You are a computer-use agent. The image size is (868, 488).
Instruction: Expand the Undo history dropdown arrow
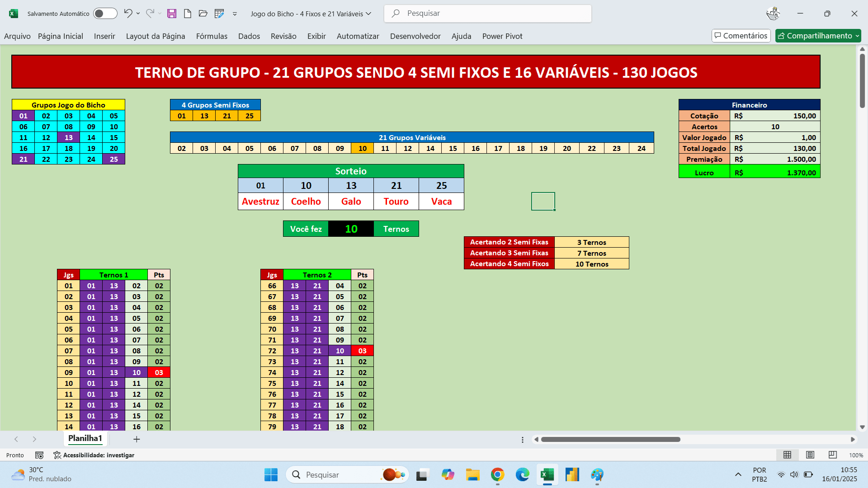click(138, 14)
